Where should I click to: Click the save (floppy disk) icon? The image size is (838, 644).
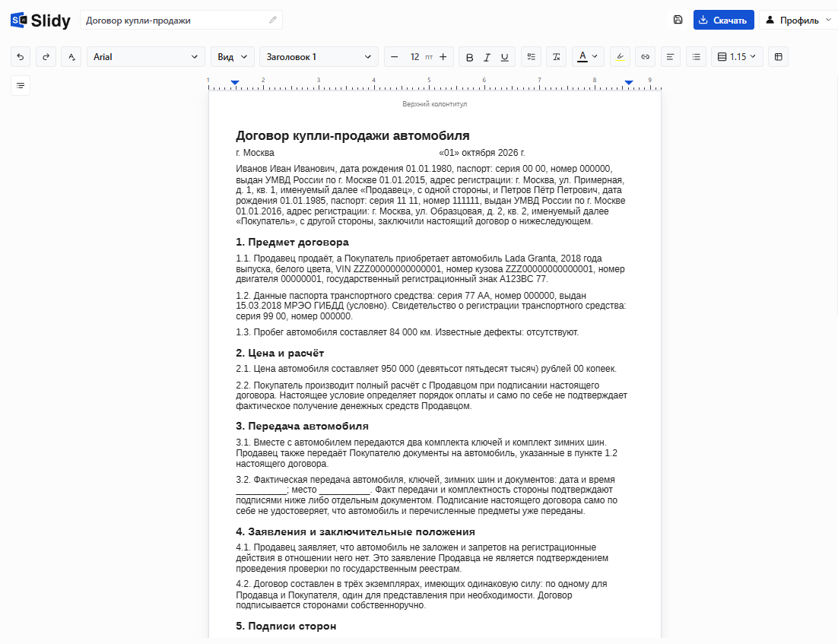click(x=678, y=20)
